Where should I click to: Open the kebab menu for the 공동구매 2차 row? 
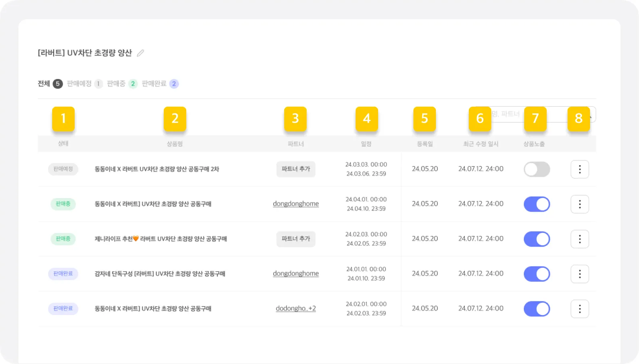(580, 169)
